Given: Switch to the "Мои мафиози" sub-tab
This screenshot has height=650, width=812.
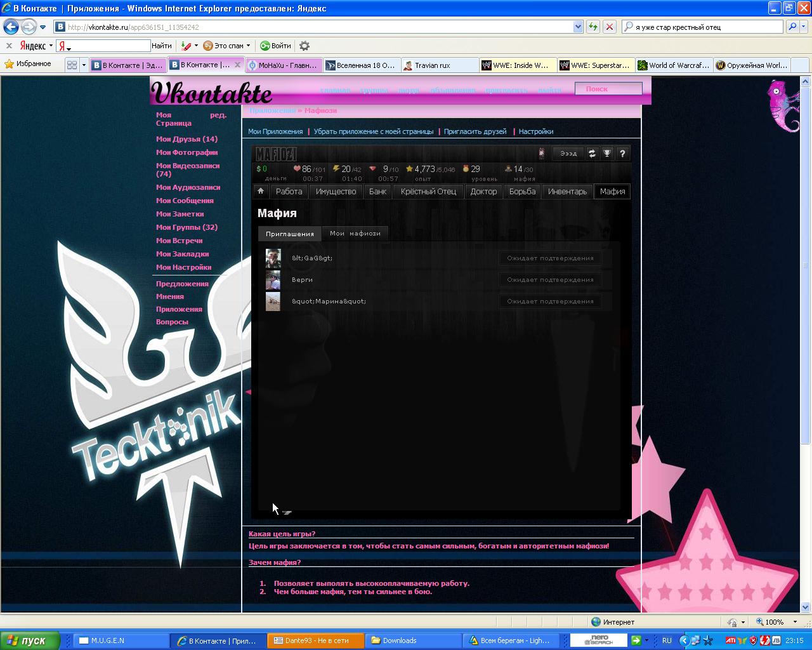Looking at the screenshot, I should [x=355, y=234].
